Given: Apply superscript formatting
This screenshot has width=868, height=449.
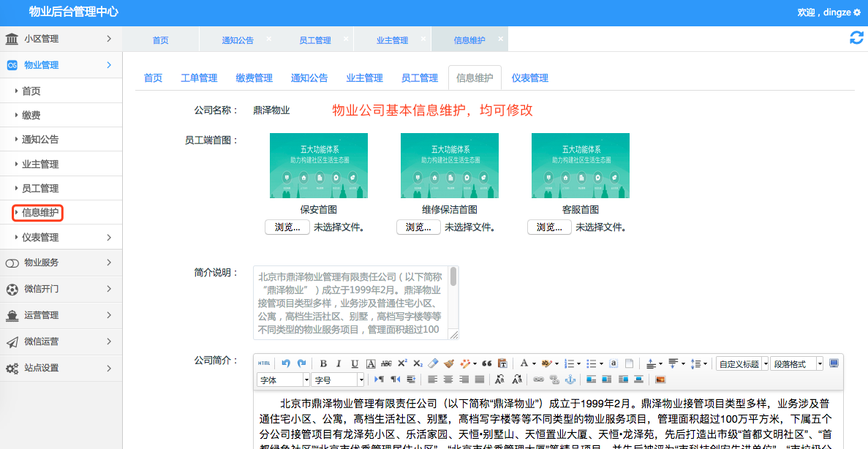Looking at the screenshot, I should pos(402,363).
